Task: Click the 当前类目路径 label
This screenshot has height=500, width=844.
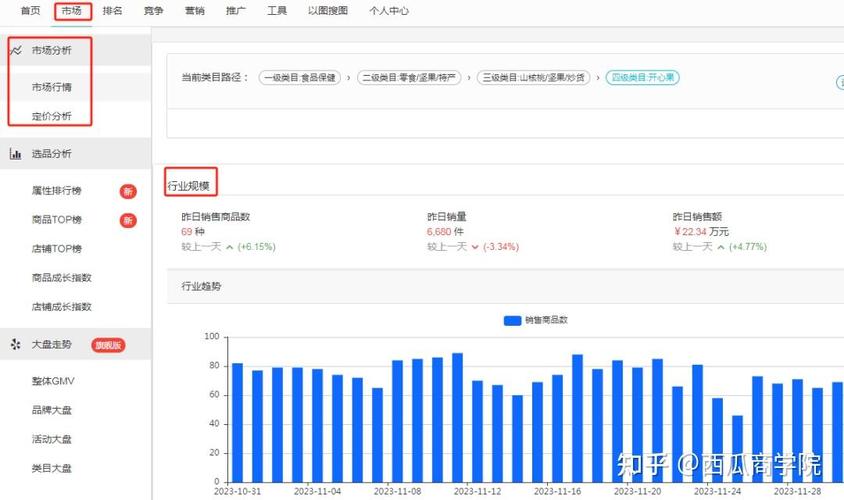Action: 215,78
